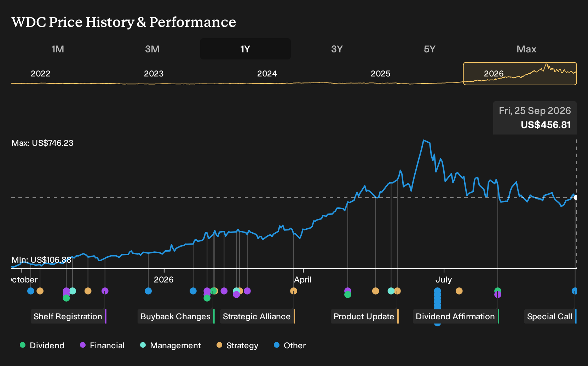This screenshot has width=588, height=366.
Task: Click green Dividend dot between April and July
Action: (x=348, y=294)
